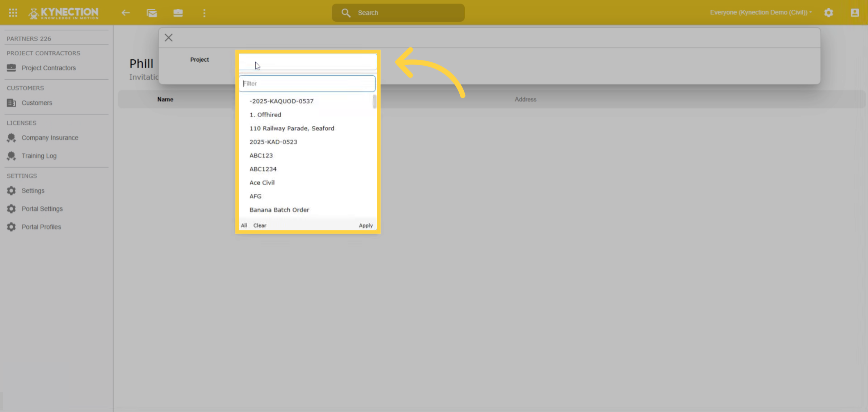This screenshot has height=412, width=868.
Task: Choose the ABC1234 option
Action: coord(263,169)
